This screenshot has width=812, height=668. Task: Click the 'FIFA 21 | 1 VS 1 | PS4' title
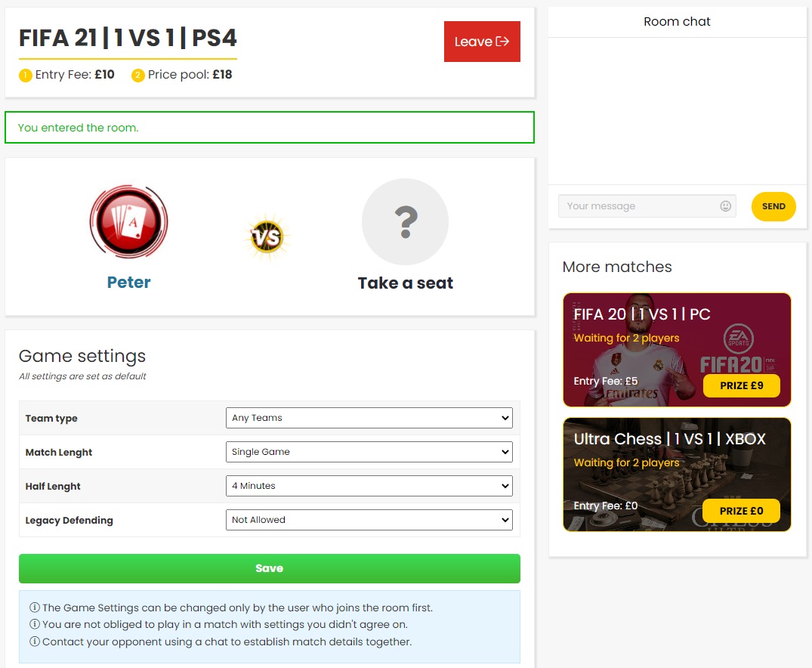128,38
